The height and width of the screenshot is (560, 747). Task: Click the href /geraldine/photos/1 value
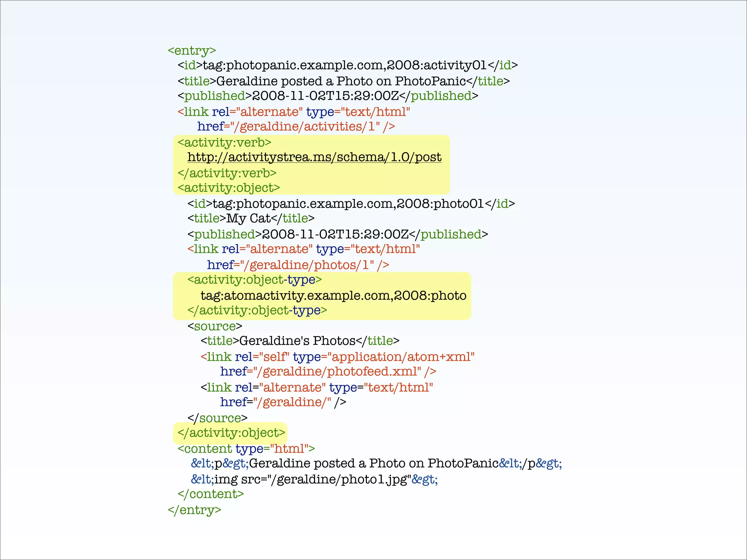tap(307, 265)
